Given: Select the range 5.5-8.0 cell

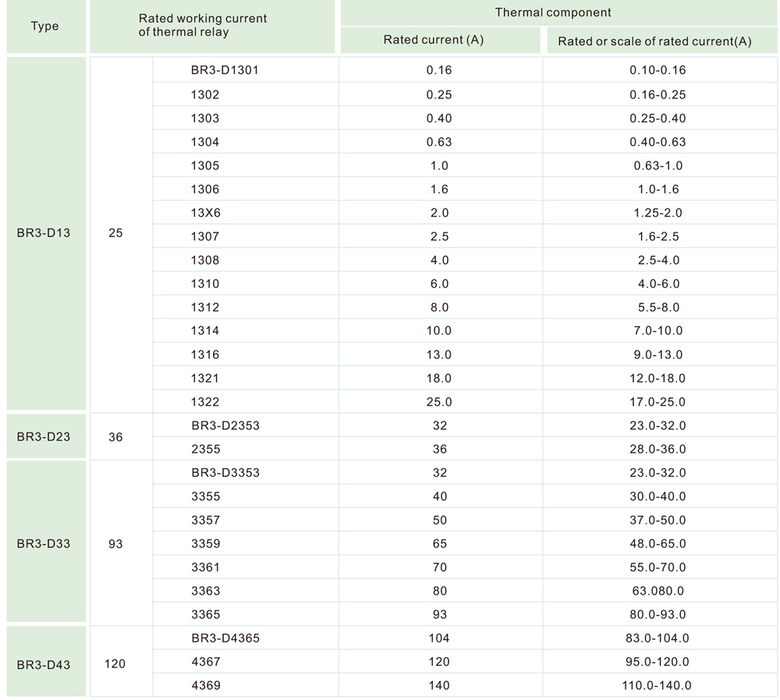Looking at the screenshot, I should [x=660, y=307].
